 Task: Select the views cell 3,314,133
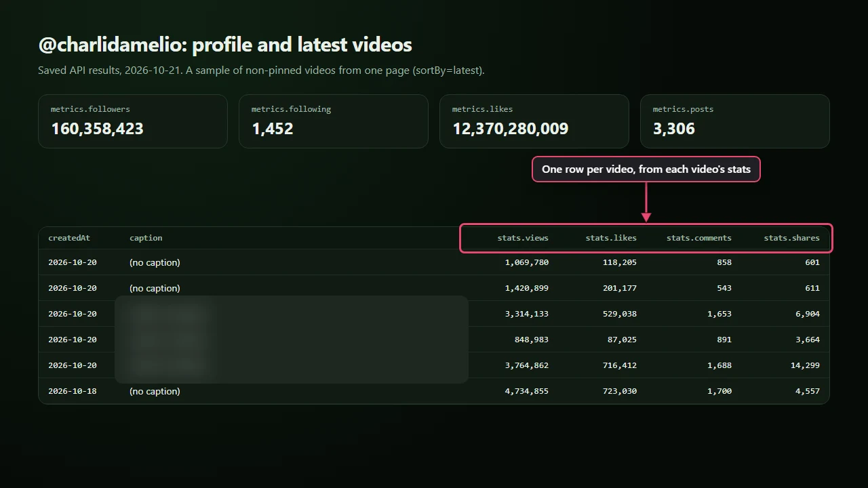527,314
